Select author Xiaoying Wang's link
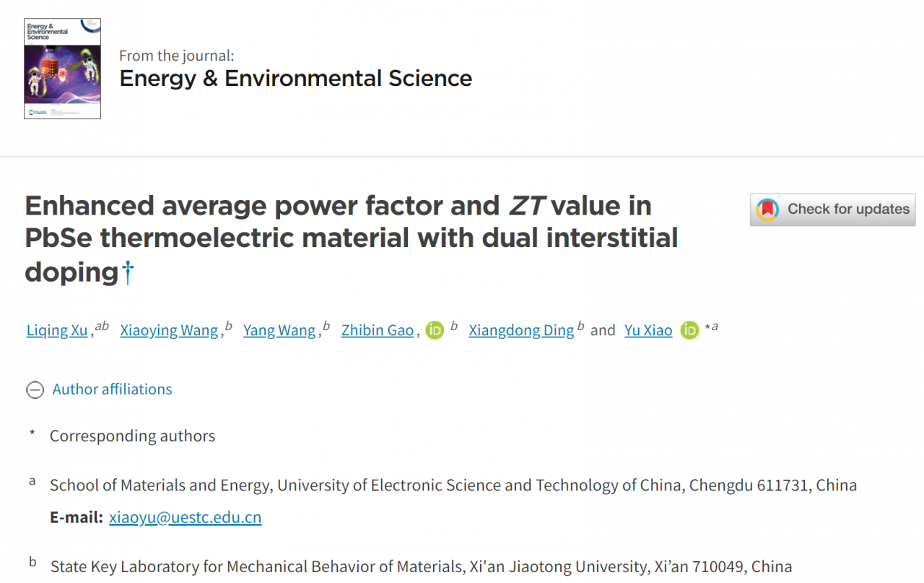924x583 pixels. (169, 331)
